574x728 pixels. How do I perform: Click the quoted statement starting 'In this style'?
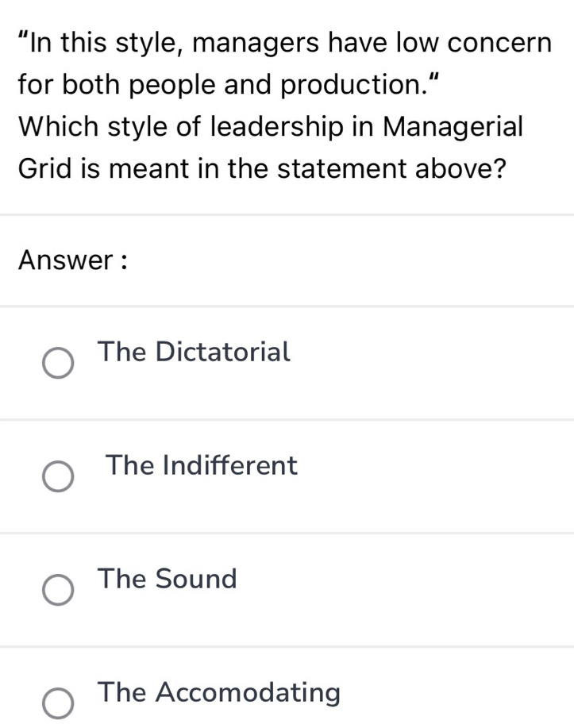pyautogui.click(x=286, y=41)
